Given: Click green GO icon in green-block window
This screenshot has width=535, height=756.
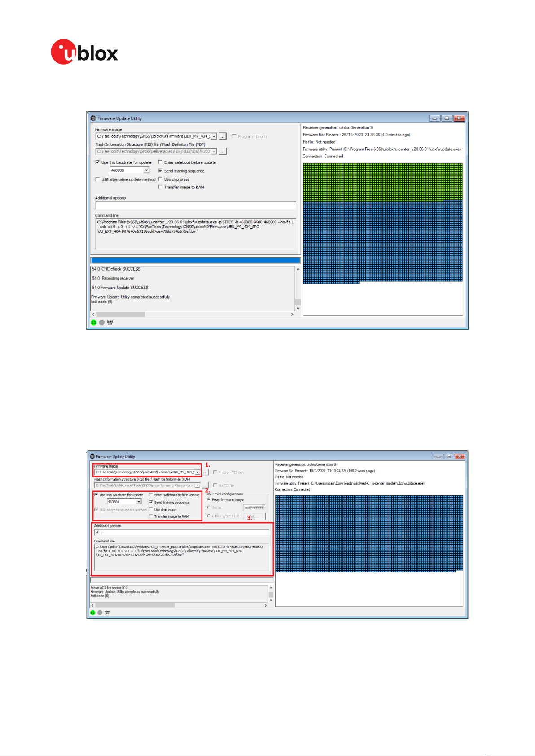Looking at the screenshot, I should (x=94, y=323).
